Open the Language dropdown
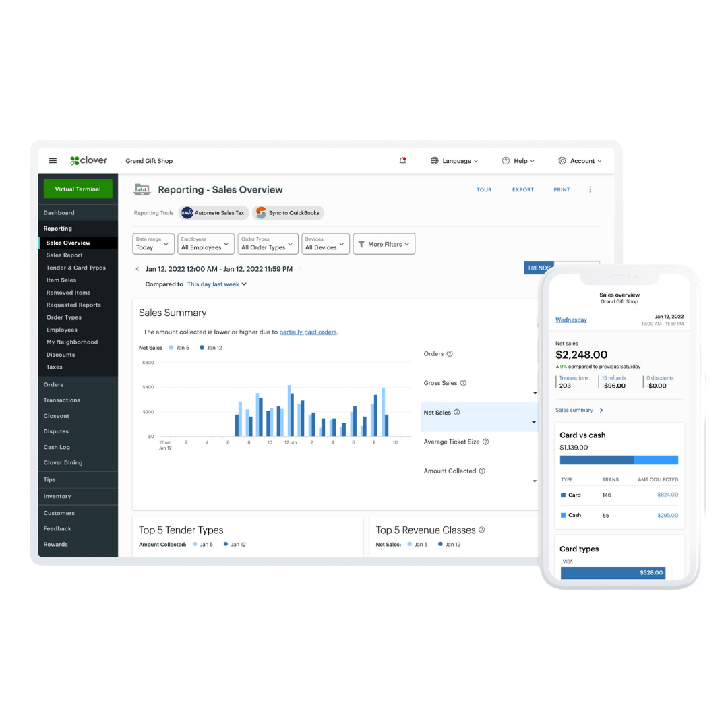This screenshot has width=728, height=728. [x=454, y=160]
